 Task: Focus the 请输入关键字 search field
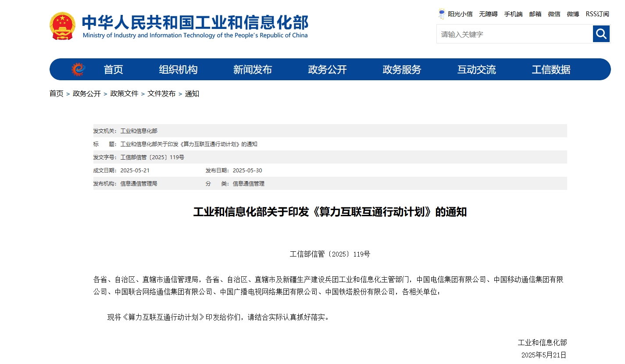coord(514,34)
